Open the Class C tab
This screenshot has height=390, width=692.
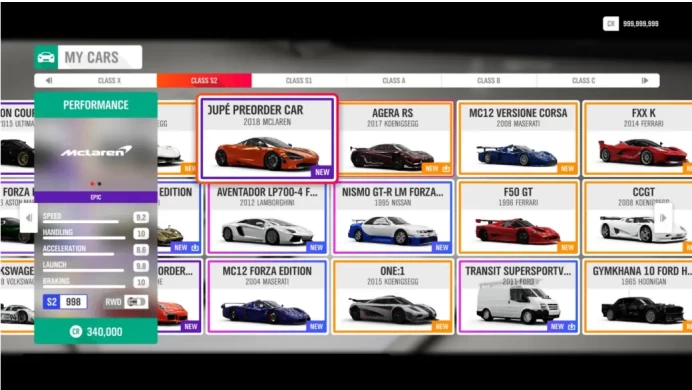[x=583, y=81]
